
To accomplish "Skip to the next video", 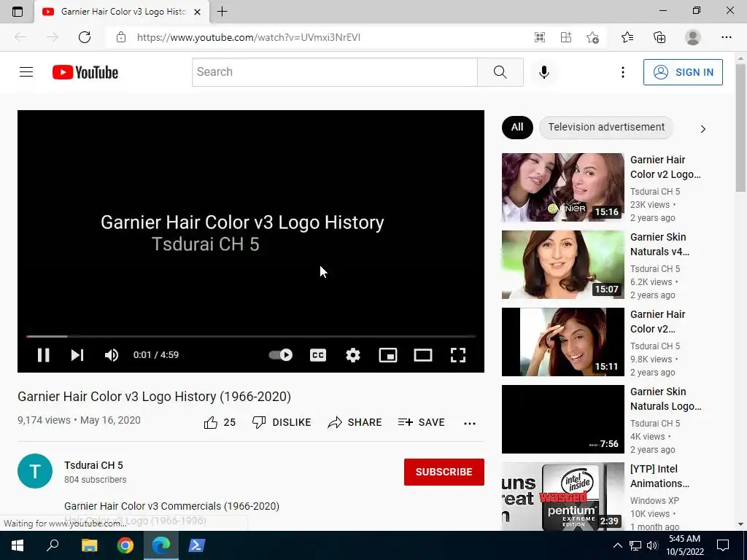I will point(77,355).
